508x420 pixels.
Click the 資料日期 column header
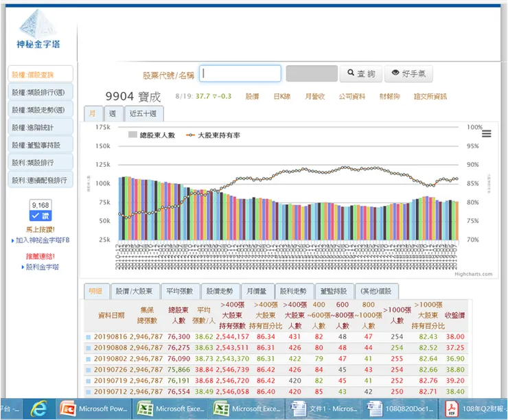pos(111,316)
